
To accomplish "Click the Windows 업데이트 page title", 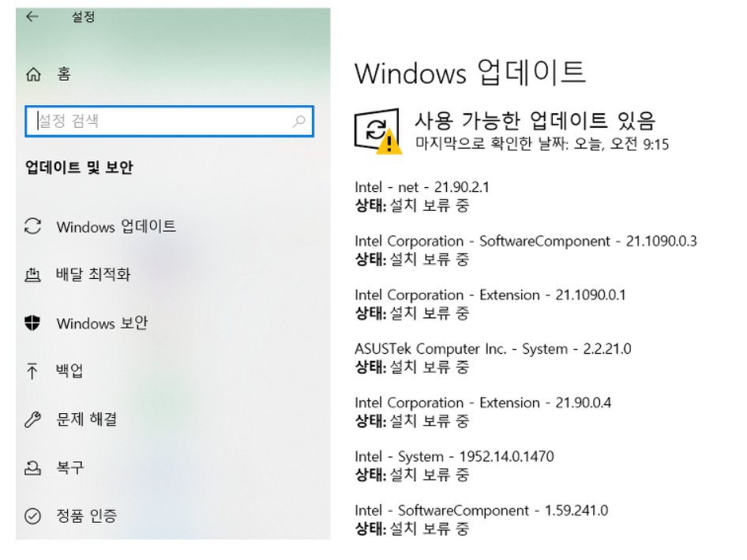I will [470, 73].
